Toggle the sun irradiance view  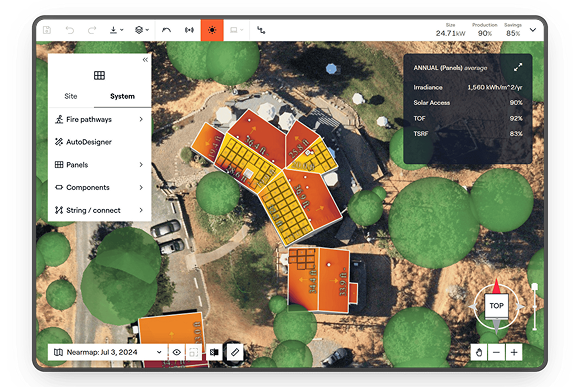tap(212, 30)
